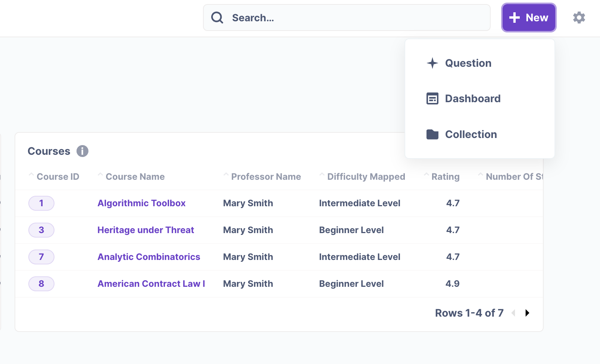Click the New button
This screenshot has height=364, width=600.
coord(529,17)
